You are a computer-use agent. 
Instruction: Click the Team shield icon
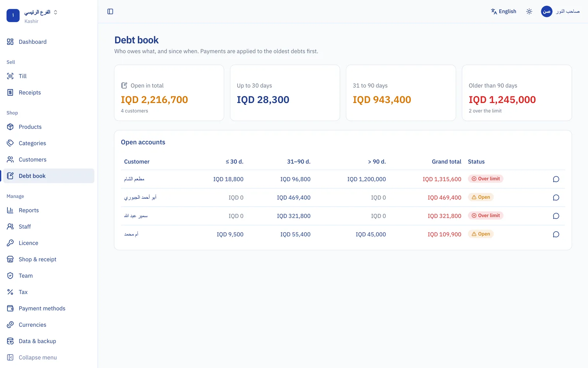pos(10,276)
